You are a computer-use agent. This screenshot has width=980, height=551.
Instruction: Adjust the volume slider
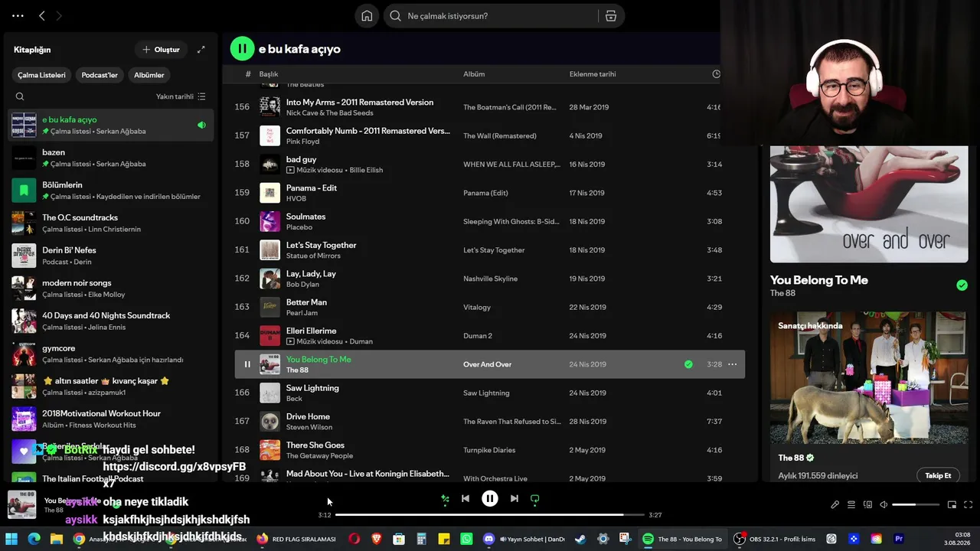(x=916, y=505)
